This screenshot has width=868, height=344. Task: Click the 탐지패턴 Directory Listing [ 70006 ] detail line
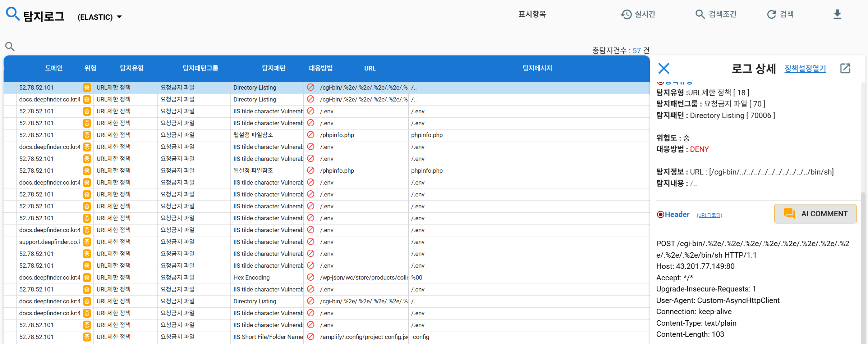[716, 116]
